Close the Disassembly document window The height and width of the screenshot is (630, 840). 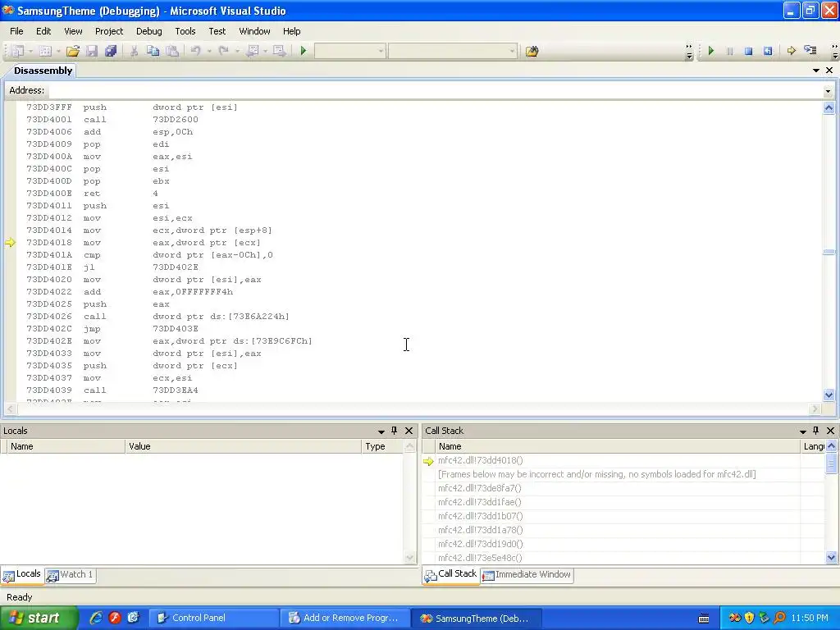tap(829, 71)
